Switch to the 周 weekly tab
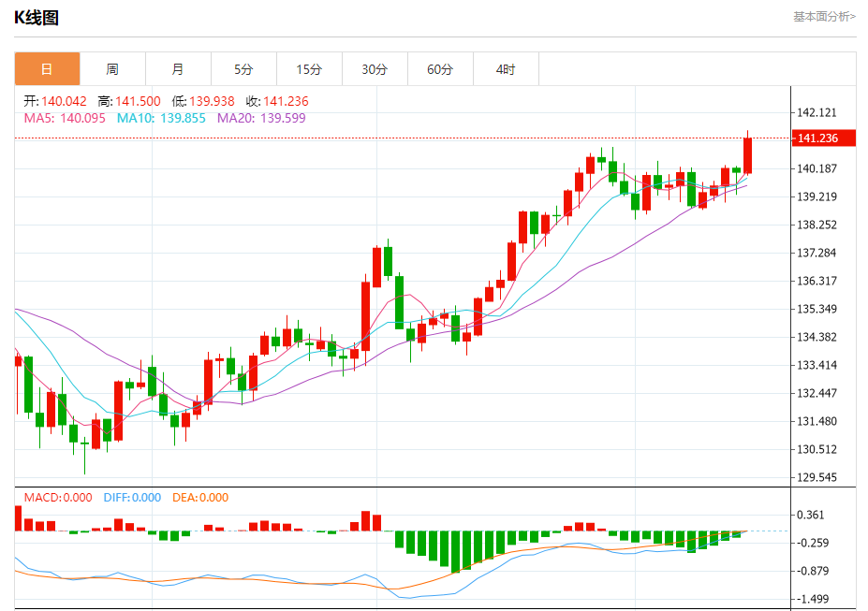This screenshot has width=868, height=611. click(x=112, y=69)
